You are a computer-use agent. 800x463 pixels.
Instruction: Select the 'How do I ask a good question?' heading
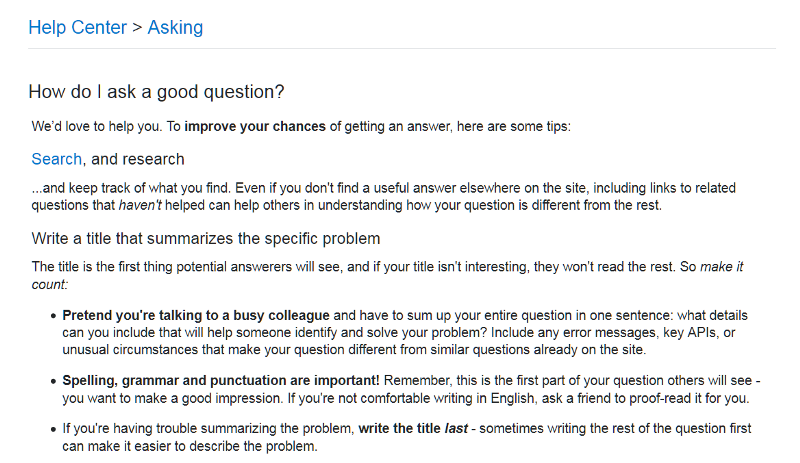click(x=156, y=92)
